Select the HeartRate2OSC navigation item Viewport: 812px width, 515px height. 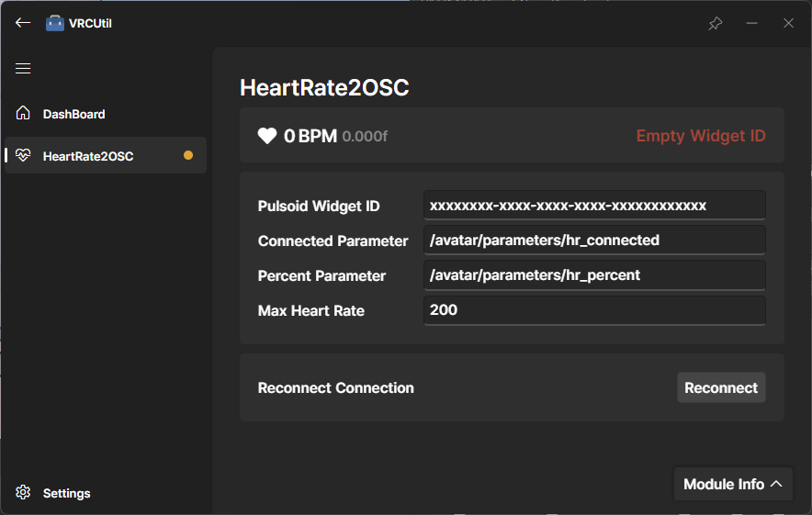(88, 156)
